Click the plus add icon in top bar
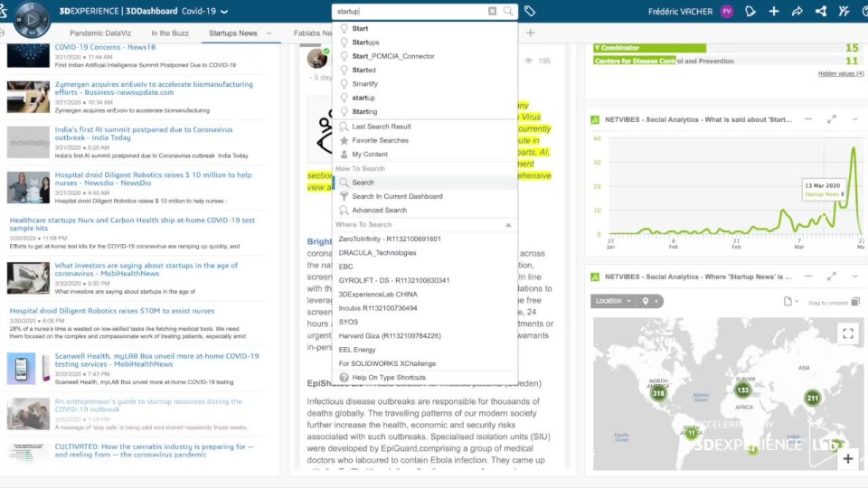Image resolution: width=868 pixels, height=488 pixels. [x=774, y=11]
